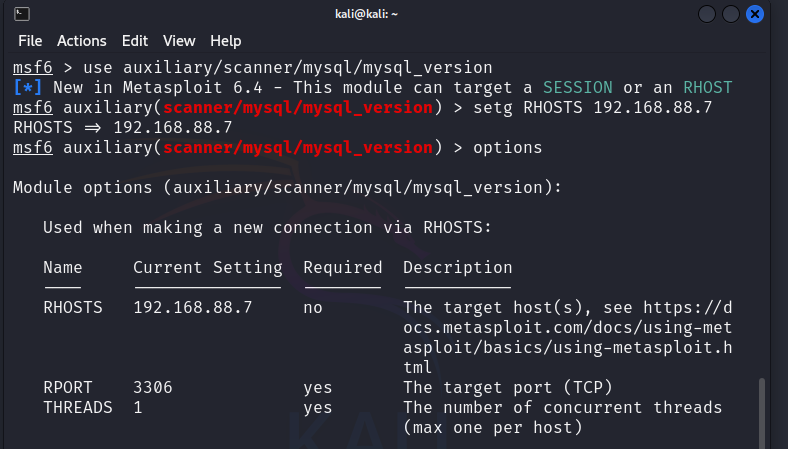
Task: Click the RPORT value 3306
Action: click(153, 387)
